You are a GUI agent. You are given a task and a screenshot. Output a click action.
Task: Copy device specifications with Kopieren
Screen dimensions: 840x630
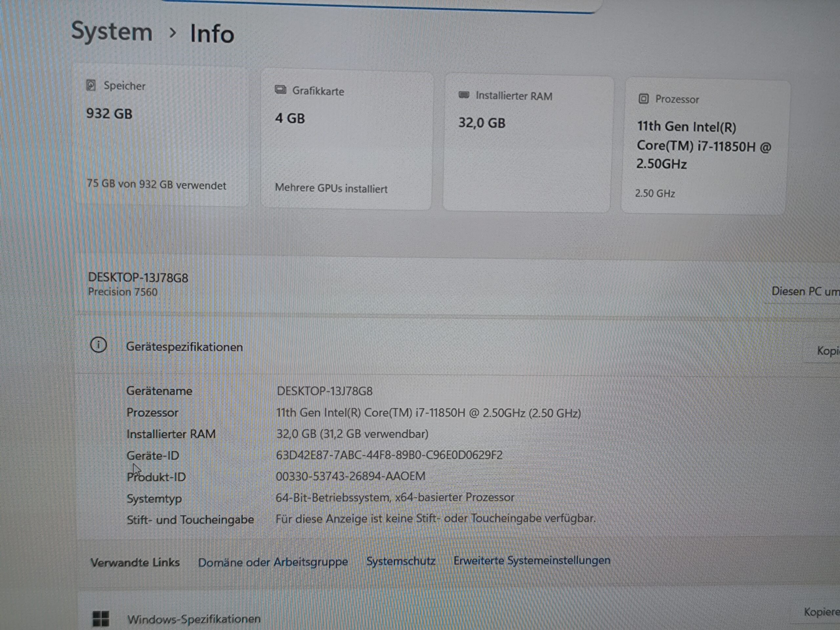point(827,351)
